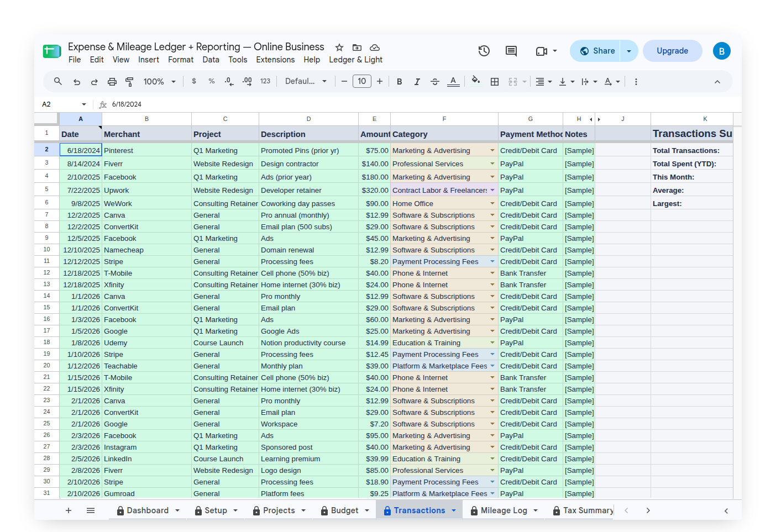The image size is (776, 532).
Task: Open the fill color bucket
Action: pyautogui.click(x=476, y=81)
